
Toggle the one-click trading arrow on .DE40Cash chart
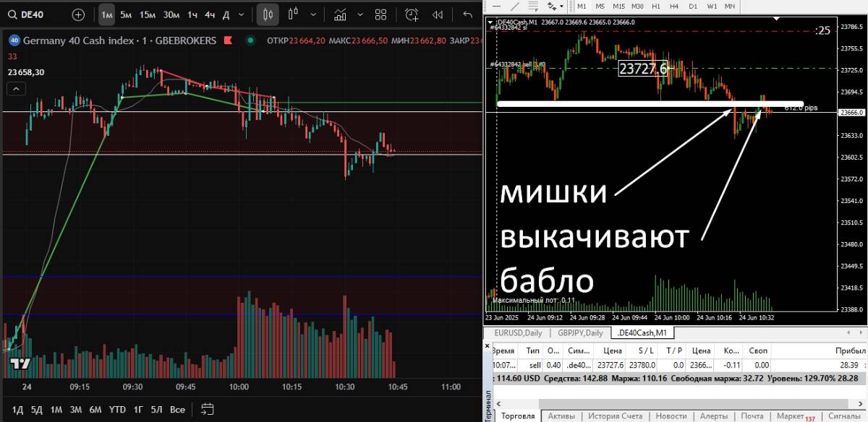pos(492,22)
